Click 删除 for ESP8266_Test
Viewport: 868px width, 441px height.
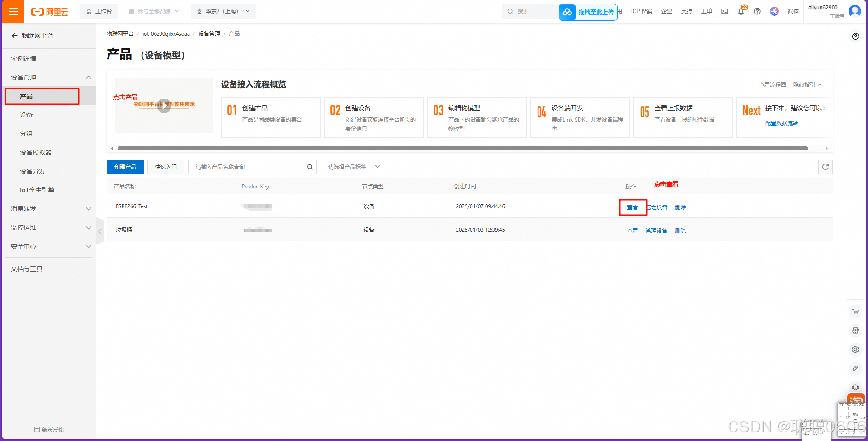point(680,207)
